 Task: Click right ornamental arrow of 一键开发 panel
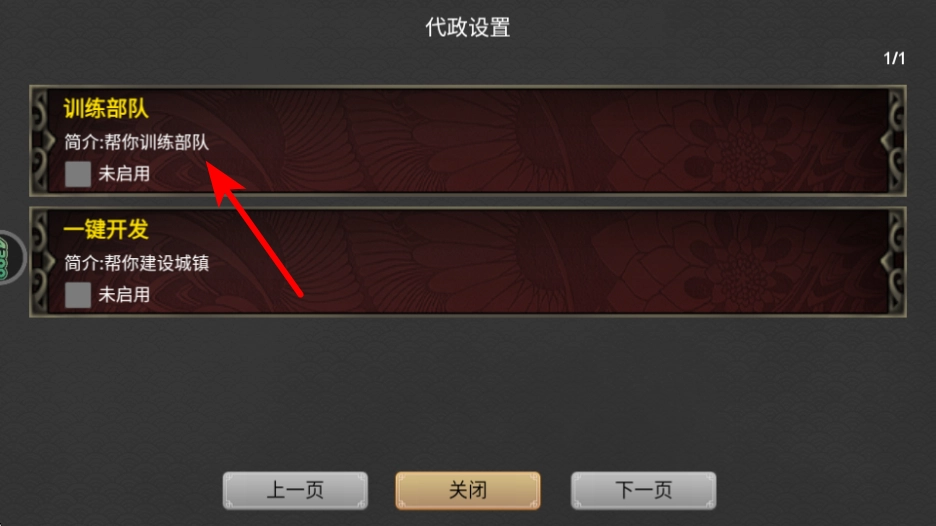(888, 262)
